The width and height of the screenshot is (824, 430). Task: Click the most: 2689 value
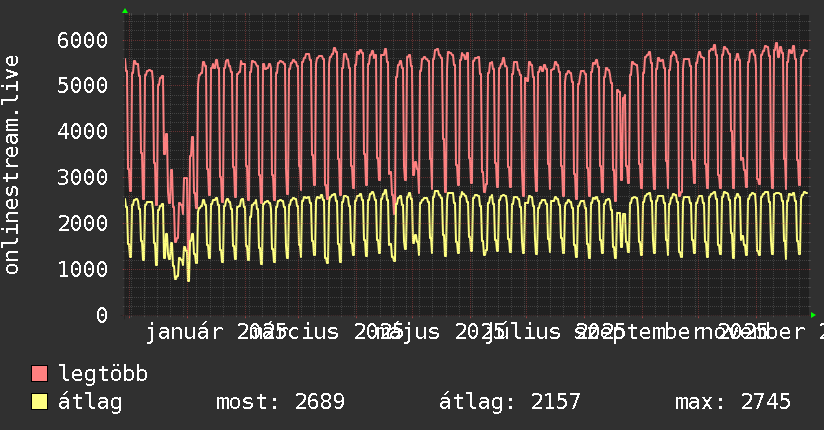[x=280, y=402]
